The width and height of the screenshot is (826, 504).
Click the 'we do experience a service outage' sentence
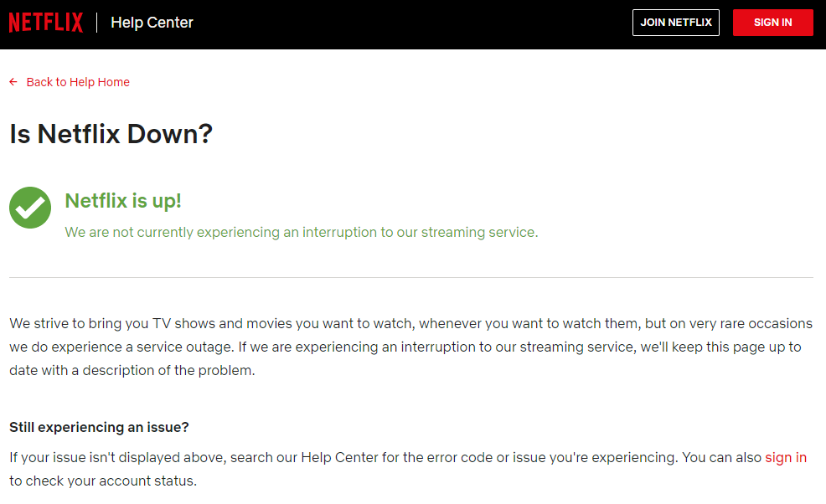pyautogui.click(x=121, y=347)
